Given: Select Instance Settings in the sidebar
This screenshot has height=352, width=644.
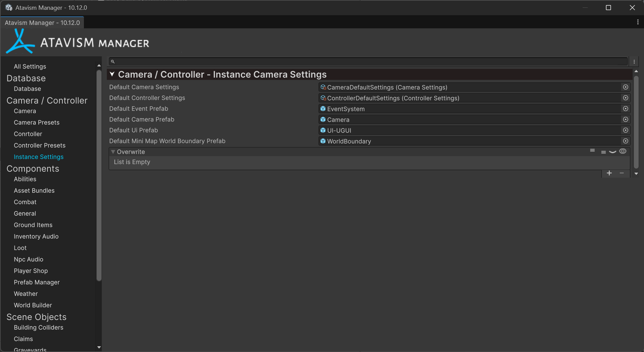Looking at the screenshot, I should [x=39, y=157].
